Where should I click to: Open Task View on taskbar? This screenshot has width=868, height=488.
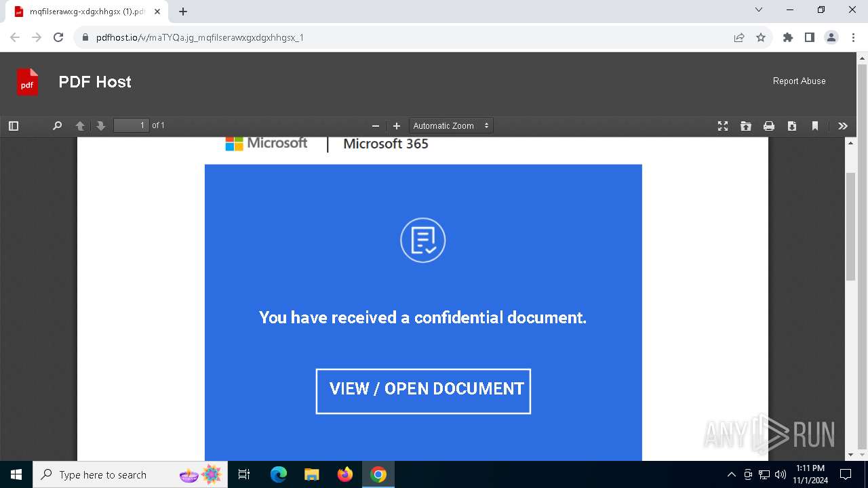pyautogui.click(x=244, y=474)
